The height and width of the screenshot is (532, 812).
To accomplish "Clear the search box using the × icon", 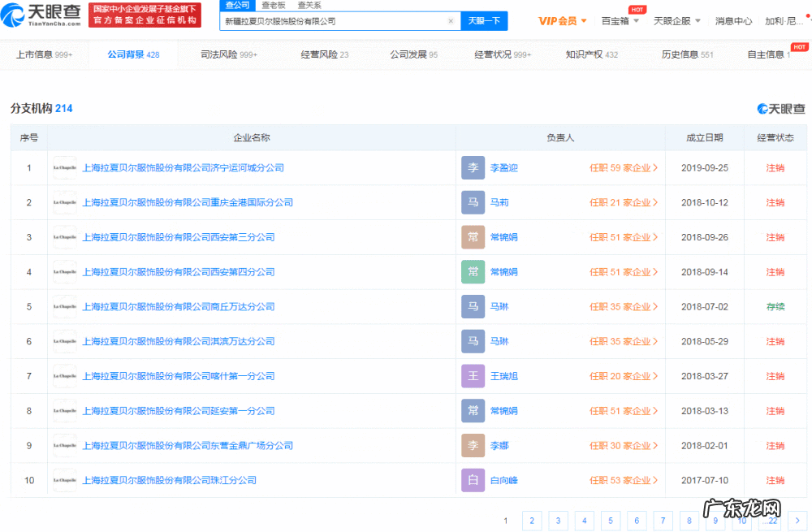I will click(451, 20).
